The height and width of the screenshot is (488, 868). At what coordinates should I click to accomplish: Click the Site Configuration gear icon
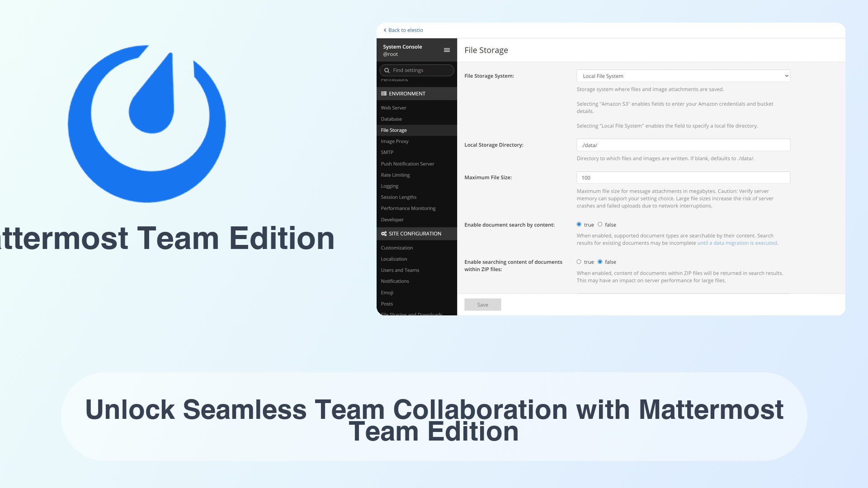point(383,233)
